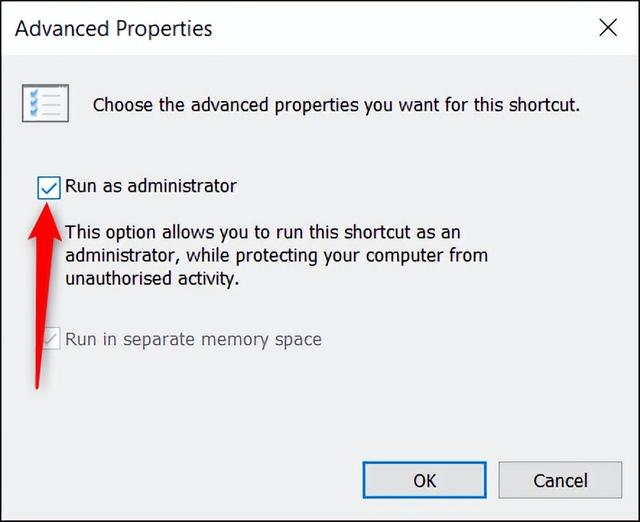Click the 'Advanced Properties' title bar text
Screen dimensions: 640x522
coord(113,29)
